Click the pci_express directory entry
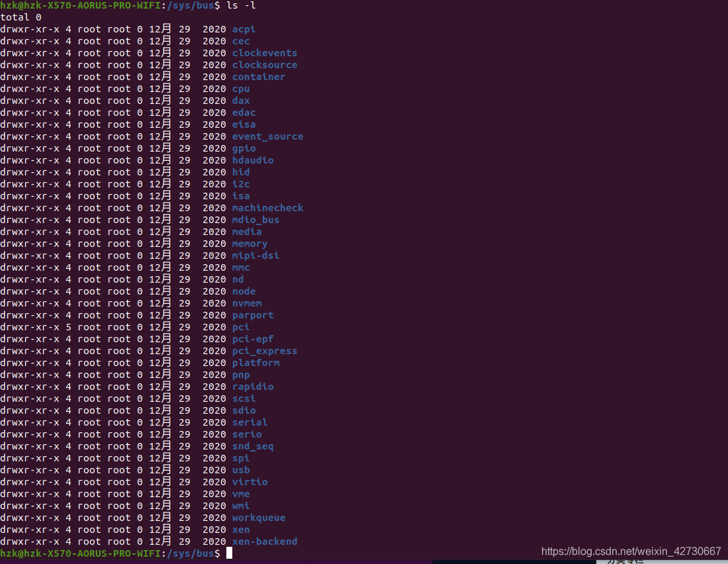 264,350
